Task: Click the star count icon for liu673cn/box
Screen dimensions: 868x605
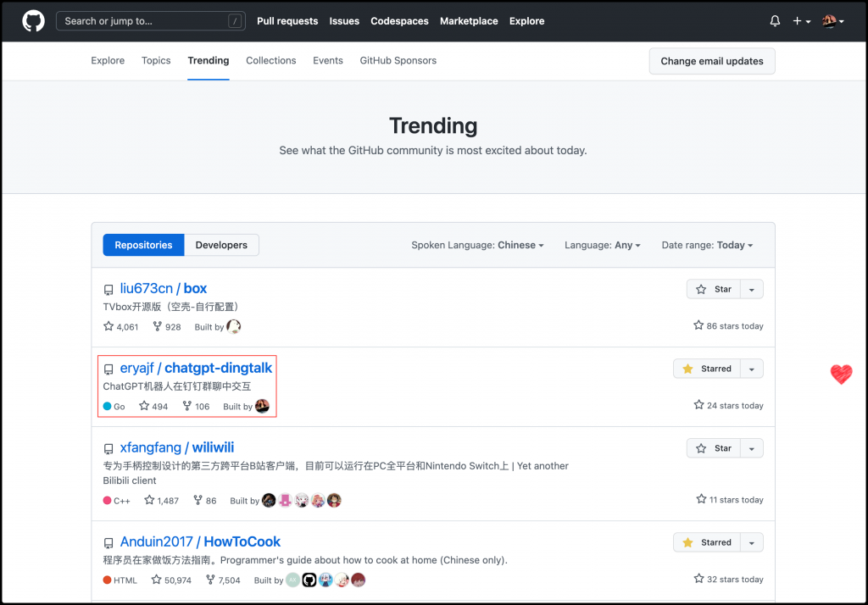Action: (108, 326)
